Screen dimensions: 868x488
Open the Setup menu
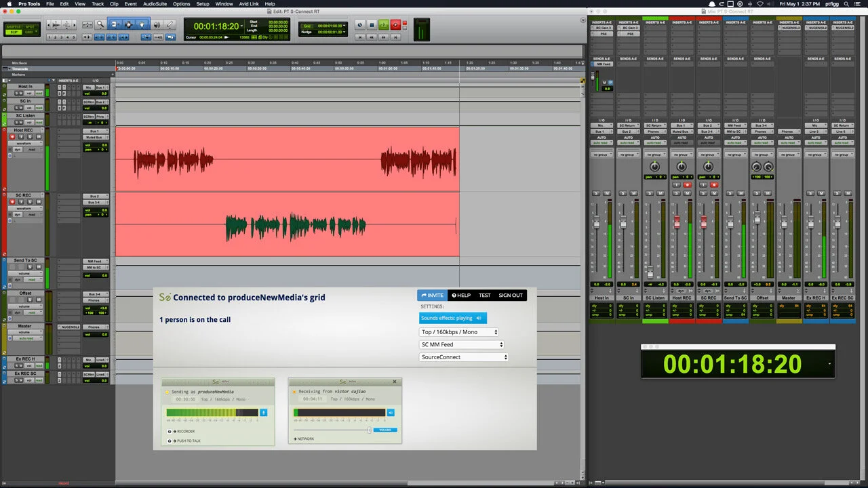tap(203, 4)
